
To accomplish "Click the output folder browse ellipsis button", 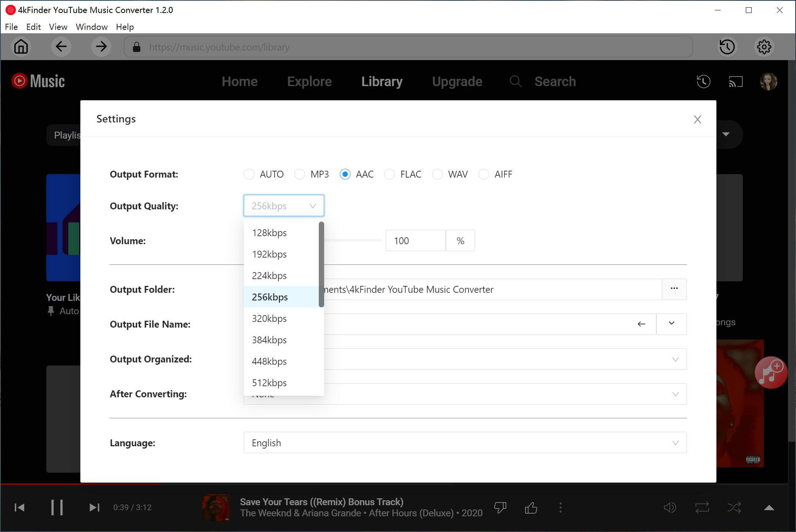I will pos(674,289).
